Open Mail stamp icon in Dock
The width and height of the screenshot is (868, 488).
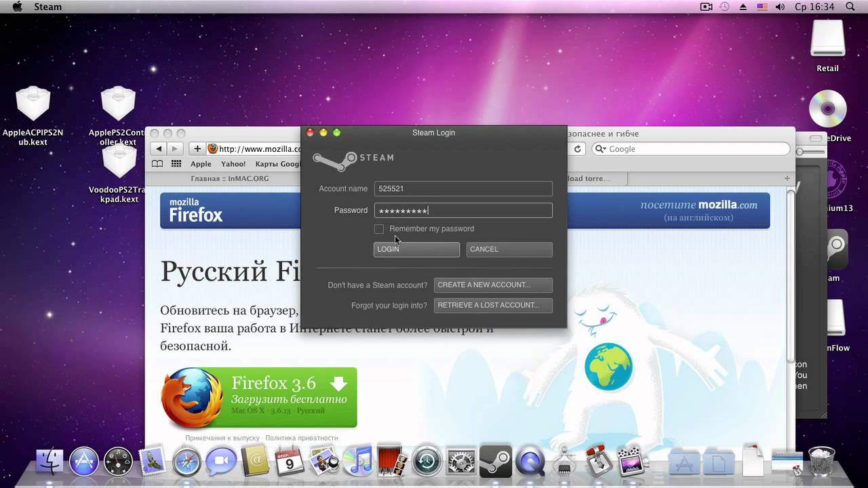153,462
